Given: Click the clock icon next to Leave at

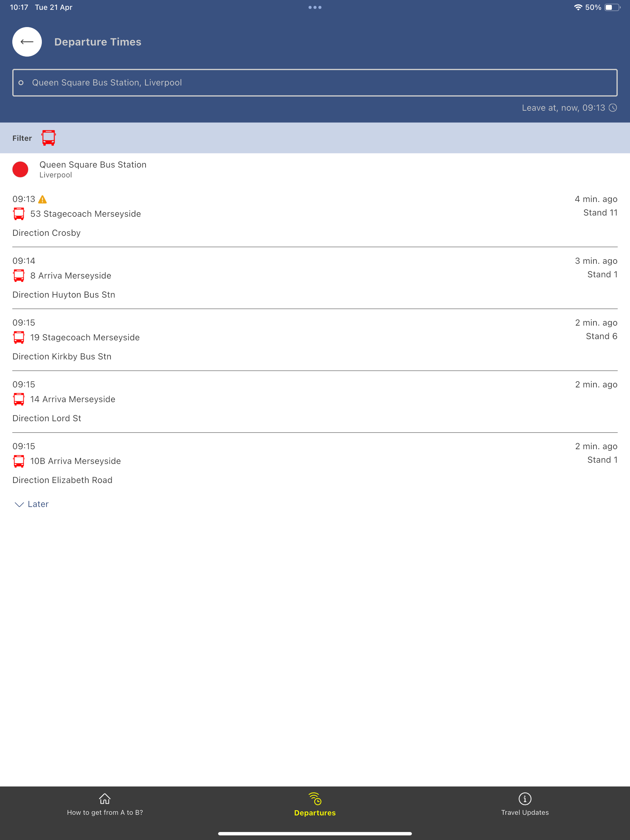Looking at the screenshot, I should 613,108.
